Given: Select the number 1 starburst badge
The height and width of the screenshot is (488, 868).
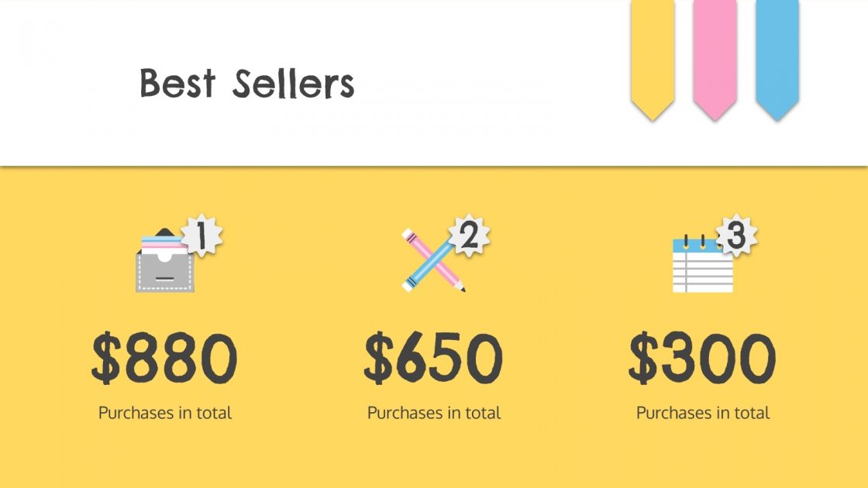Looking at the screenshot, I should coord(201,237).
